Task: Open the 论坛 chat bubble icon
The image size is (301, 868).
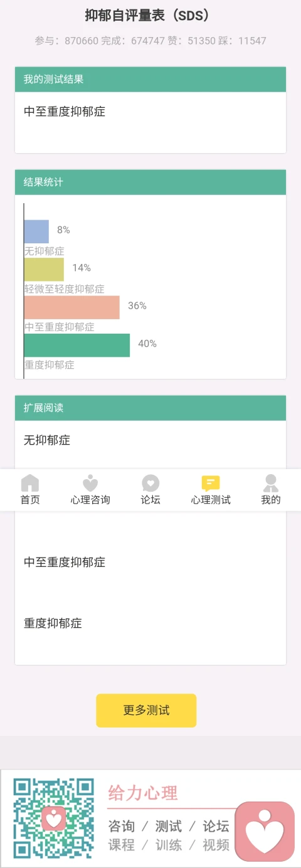Action: pyautogui.click(x=150, y=483)
